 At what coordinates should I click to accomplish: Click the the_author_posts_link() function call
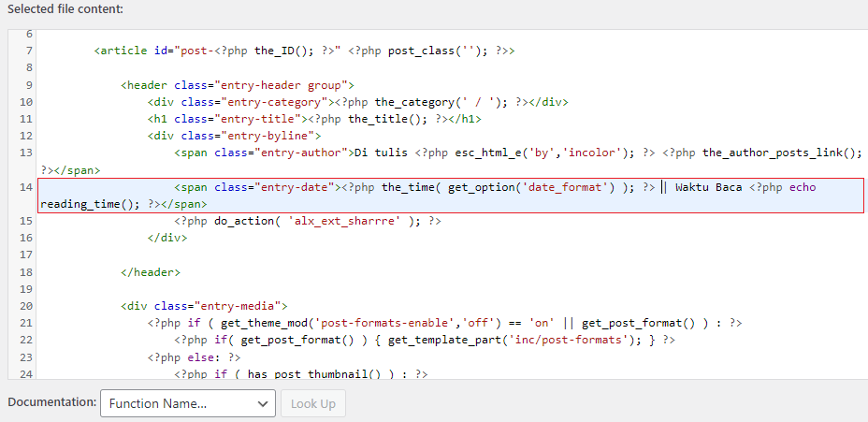click(x=780, y=153)
